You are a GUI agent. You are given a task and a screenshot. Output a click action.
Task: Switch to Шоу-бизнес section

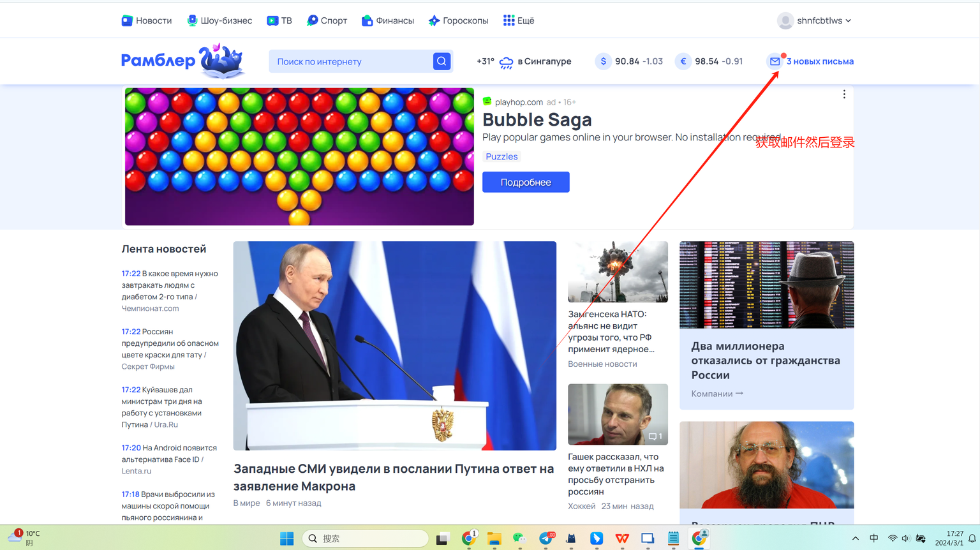[219, 20]
